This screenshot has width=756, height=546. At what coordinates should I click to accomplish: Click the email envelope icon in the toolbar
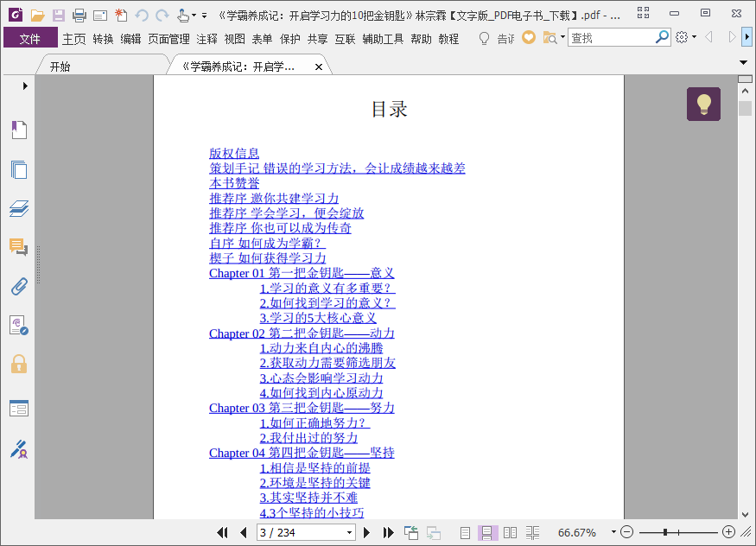(x=100, y=16)
